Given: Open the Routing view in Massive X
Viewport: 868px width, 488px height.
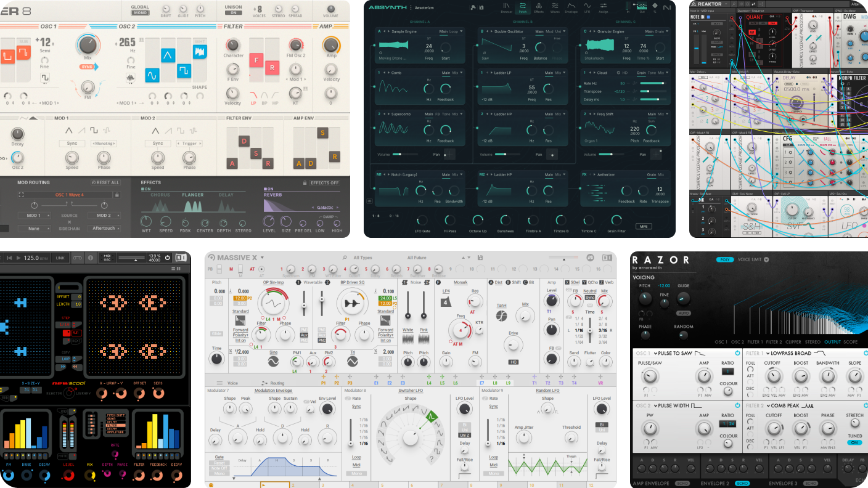Looking at the screenshot, I should coord(272,383).
